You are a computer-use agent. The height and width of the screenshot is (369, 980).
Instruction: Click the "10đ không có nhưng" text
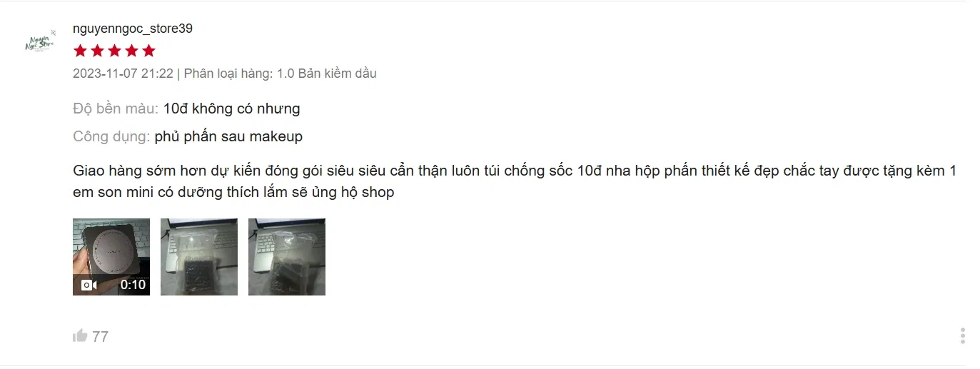pyautogui.click(x=232, y=109)
